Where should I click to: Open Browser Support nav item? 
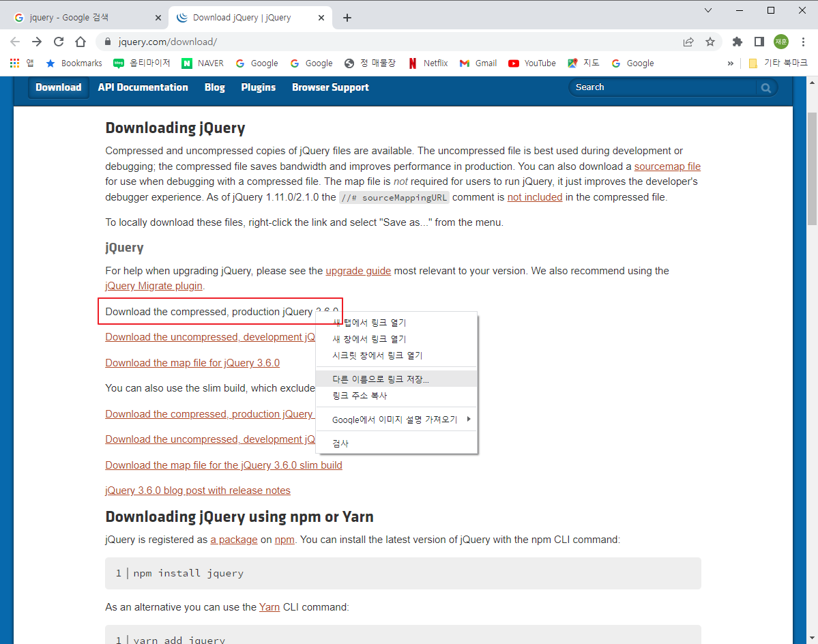click(x=330, y=87)
